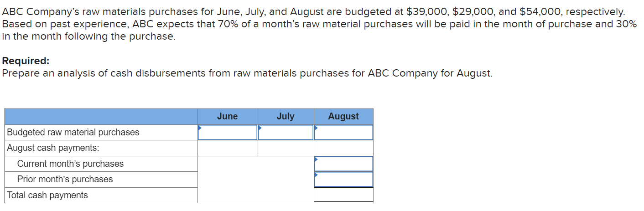644x211 pixels.
Task: Click the triangle marker in Prior month's purchases cell
Action: pos(316,175)
